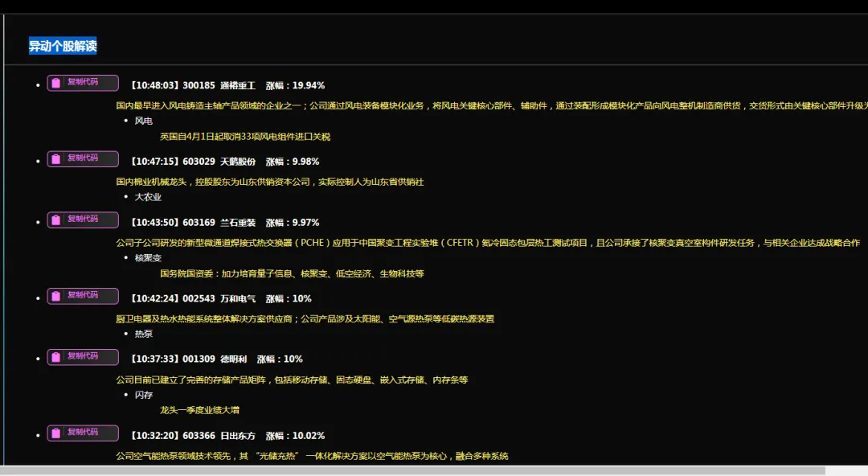This screenshot has width=868, height=476.
Task: Click the 国务院国资委 news line
Action: (292, 273)
